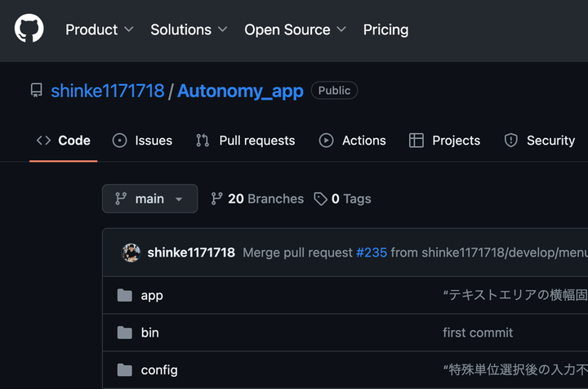Go to the Projects tab
Image resolution: width=588 pixels, height=389 pixels.
(x=445, y=141)
